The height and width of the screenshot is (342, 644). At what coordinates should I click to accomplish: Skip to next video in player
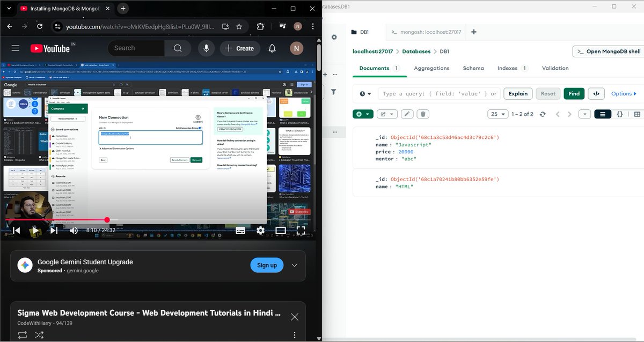54,231
